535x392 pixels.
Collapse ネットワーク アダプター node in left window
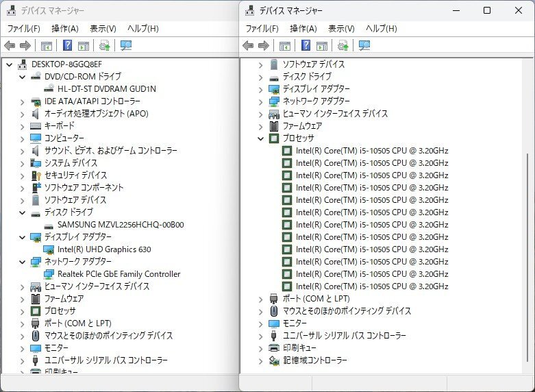pyautogui.click(x=23, y=262)
